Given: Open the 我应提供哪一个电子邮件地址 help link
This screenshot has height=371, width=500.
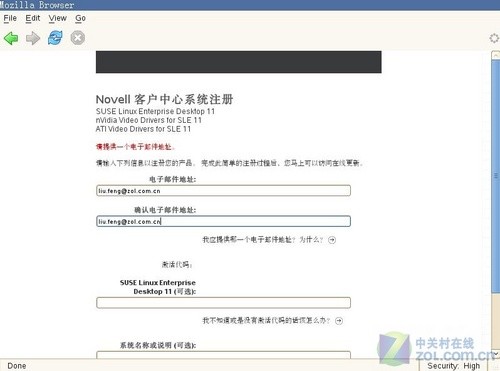Looking at the screenshot, I should pos(263,240).
